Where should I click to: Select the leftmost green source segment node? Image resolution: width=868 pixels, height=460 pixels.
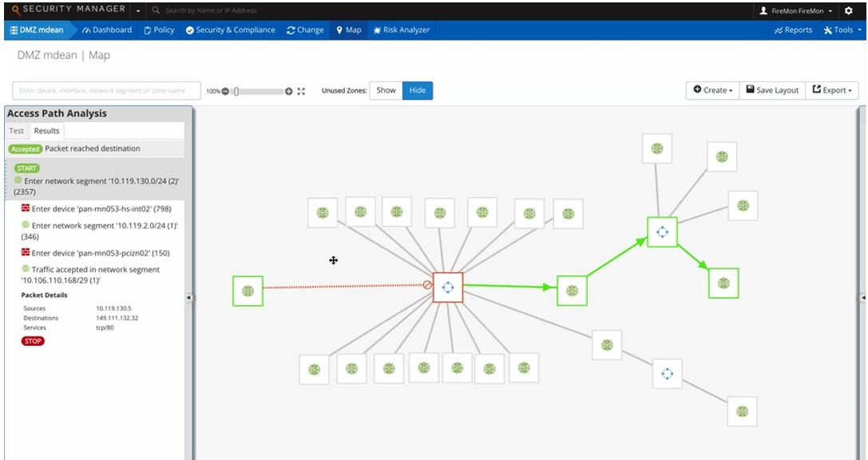pyautogui.click(x=248, y=291)
